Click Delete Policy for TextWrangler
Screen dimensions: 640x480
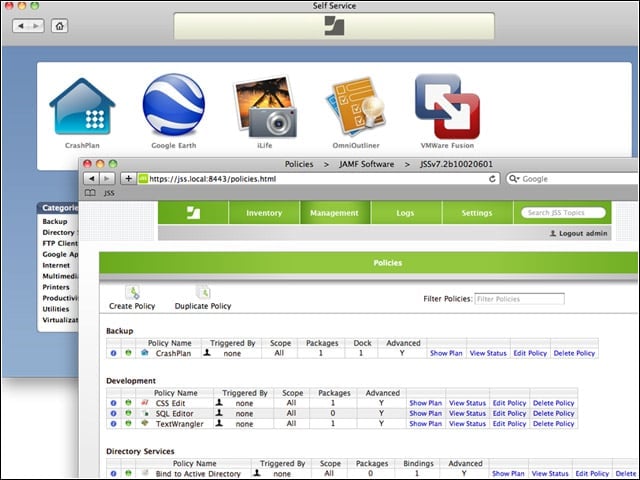(x=553, y=424)
